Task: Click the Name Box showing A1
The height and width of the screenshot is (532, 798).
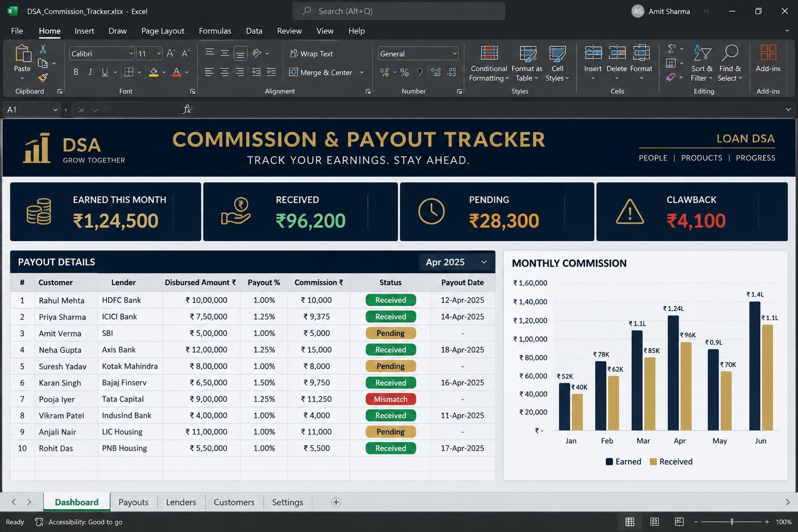Action: pyautogui.click(x=32, y=110)
